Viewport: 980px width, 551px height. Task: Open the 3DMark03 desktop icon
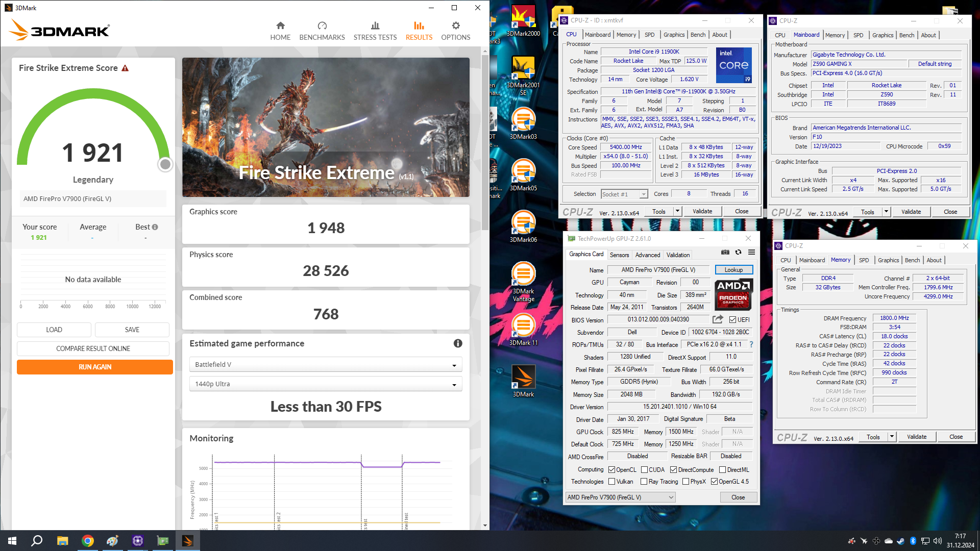pos(523,123)
